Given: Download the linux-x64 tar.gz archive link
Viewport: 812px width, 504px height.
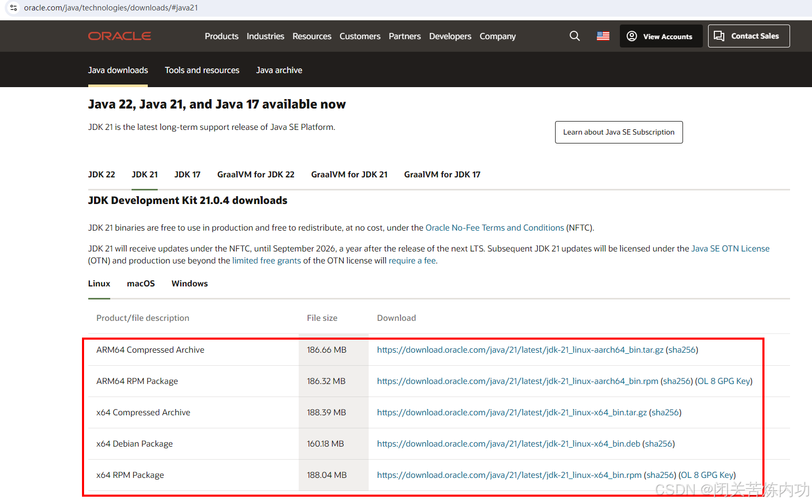Looking at the screenshot, I should tap(512, 412).
